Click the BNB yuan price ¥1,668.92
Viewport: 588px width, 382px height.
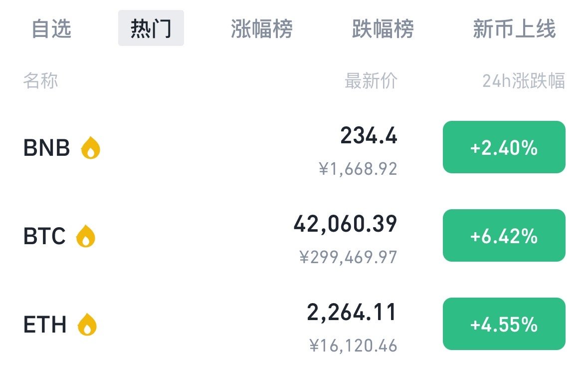357,169
